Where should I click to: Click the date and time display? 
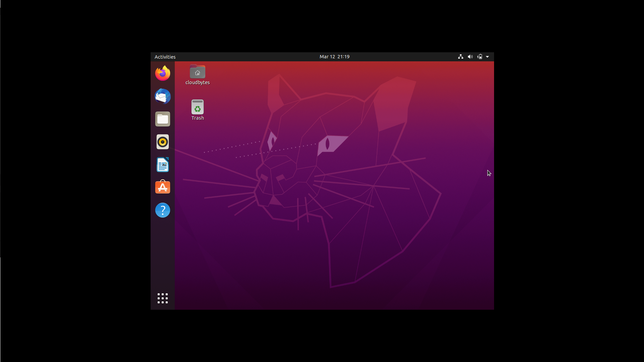334,57
